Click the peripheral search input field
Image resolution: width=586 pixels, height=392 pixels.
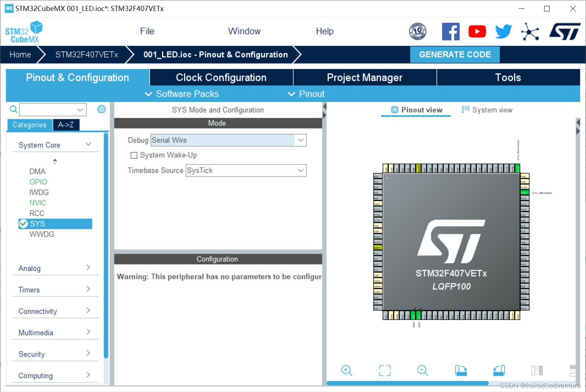(48, 110)
